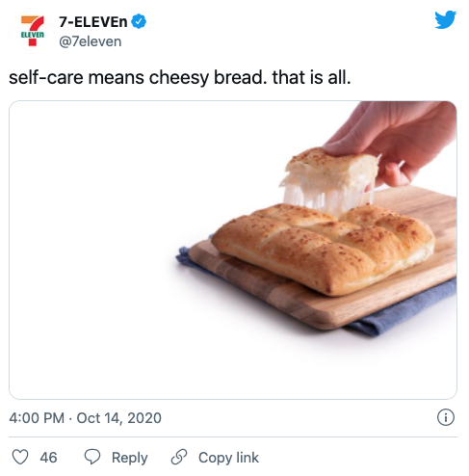
Task: Click the 7-Eleven profile avatar
Action: click(32, 31)
